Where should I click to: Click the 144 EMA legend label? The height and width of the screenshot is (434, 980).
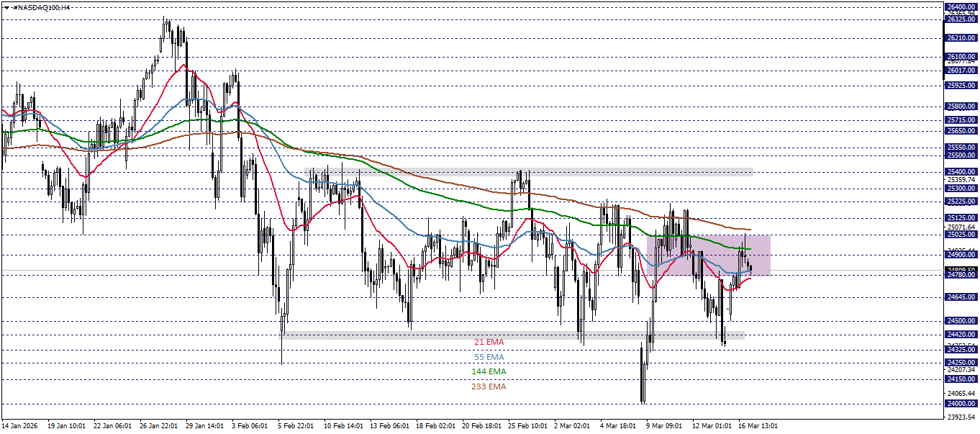tap(489, 371)
